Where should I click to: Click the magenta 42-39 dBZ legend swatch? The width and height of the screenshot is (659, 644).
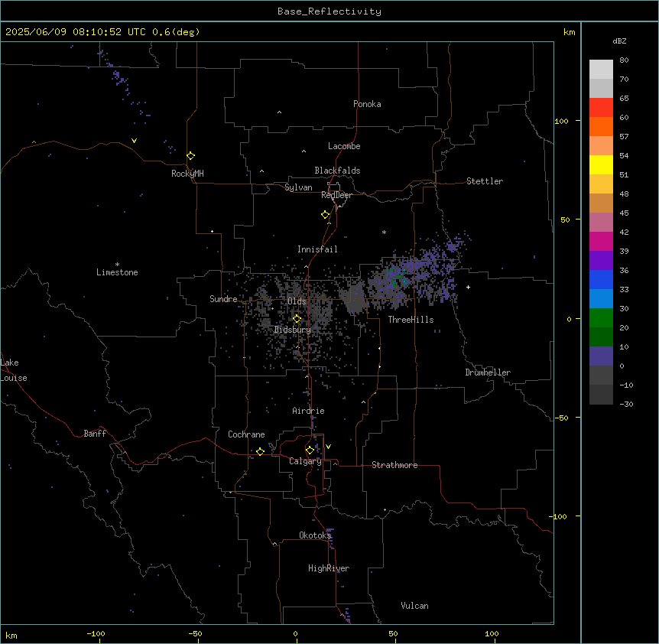point(601,241)
